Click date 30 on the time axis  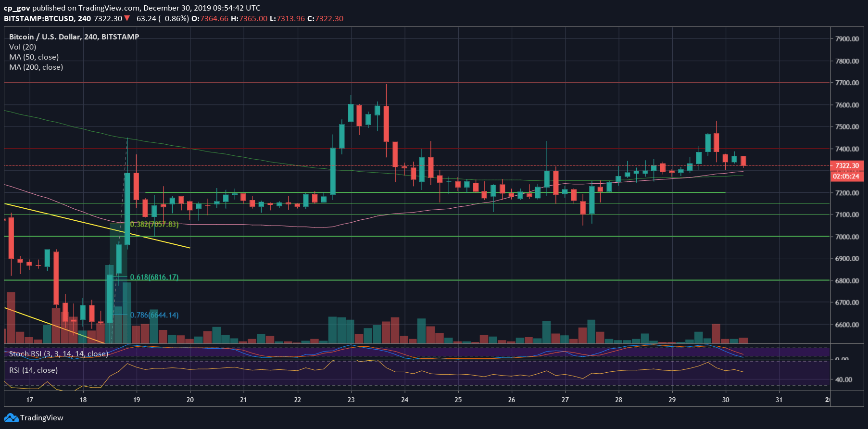click(726, 400)
